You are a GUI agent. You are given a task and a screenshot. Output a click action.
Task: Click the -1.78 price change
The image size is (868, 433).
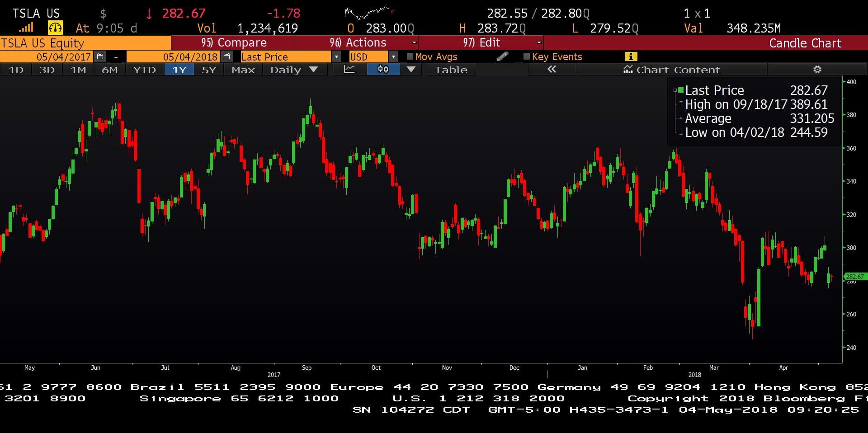pyautogui.click(x=283, y=14)
